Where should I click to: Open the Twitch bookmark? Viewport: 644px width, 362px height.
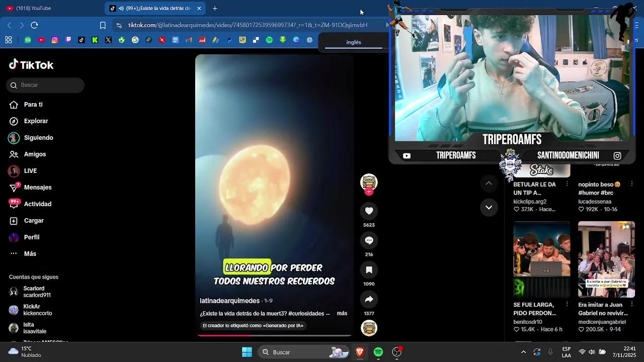pyautogui.click(x=68, y=40)
